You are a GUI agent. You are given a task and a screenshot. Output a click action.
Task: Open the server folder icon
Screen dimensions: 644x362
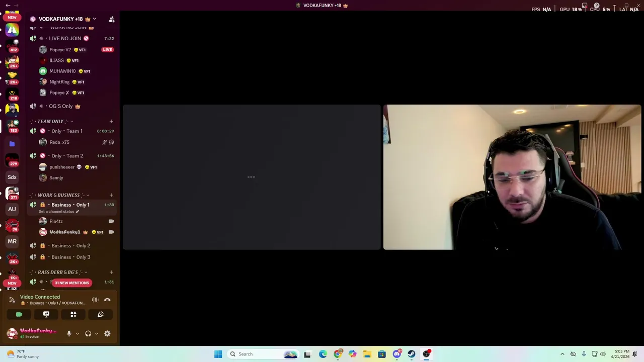click(12, 144)
